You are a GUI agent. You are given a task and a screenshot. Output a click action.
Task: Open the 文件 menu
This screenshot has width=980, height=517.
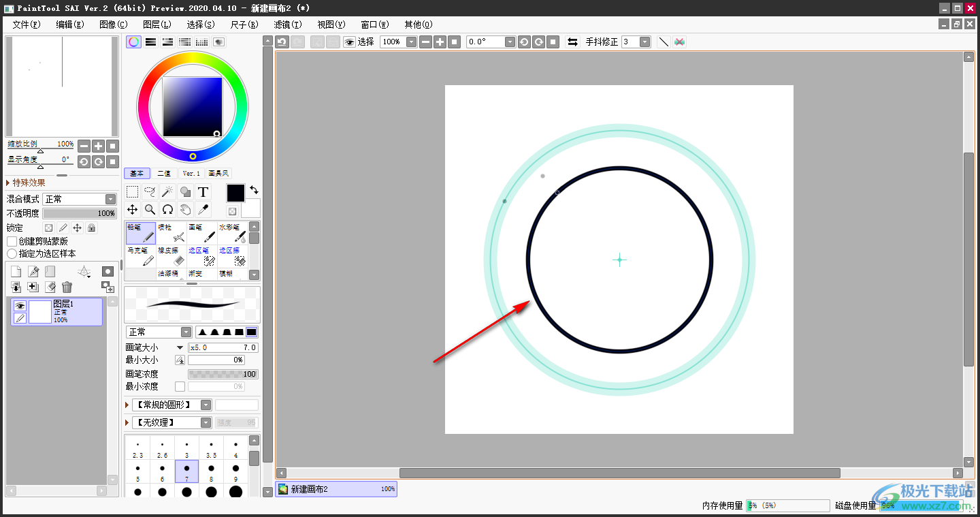27,24
